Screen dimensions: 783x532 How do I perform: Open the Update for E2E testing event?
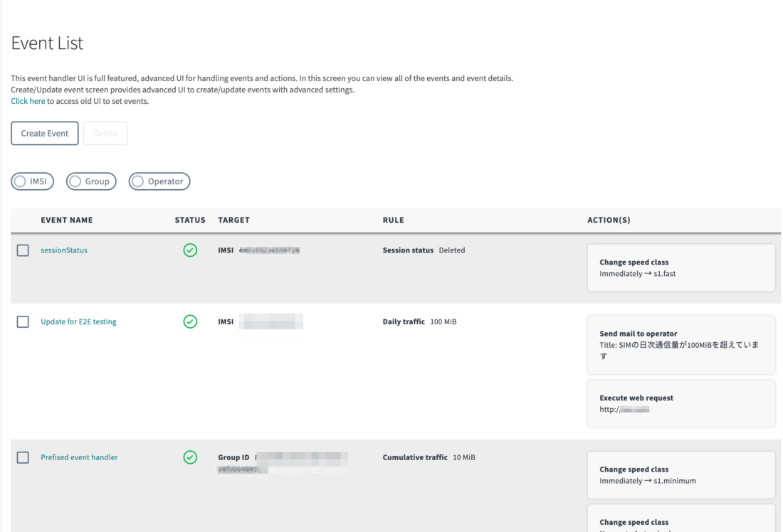[79, 321]
